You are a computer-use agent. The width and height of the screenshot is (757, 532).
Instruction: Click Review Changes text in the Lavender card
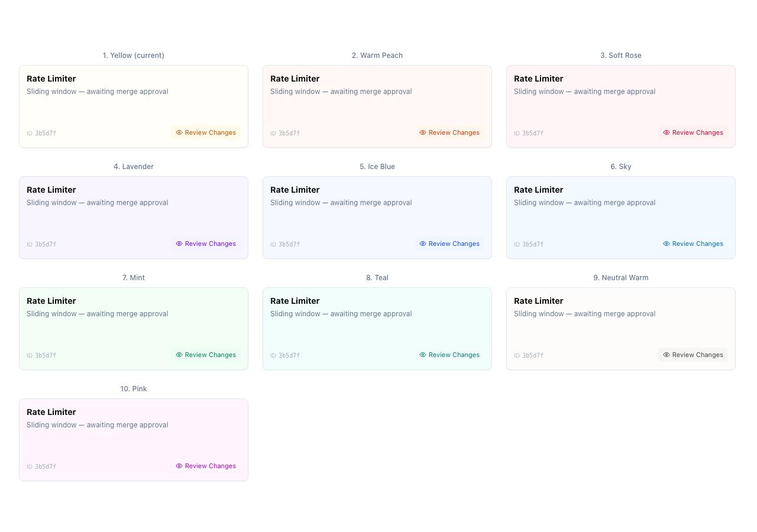click(211, 244)
